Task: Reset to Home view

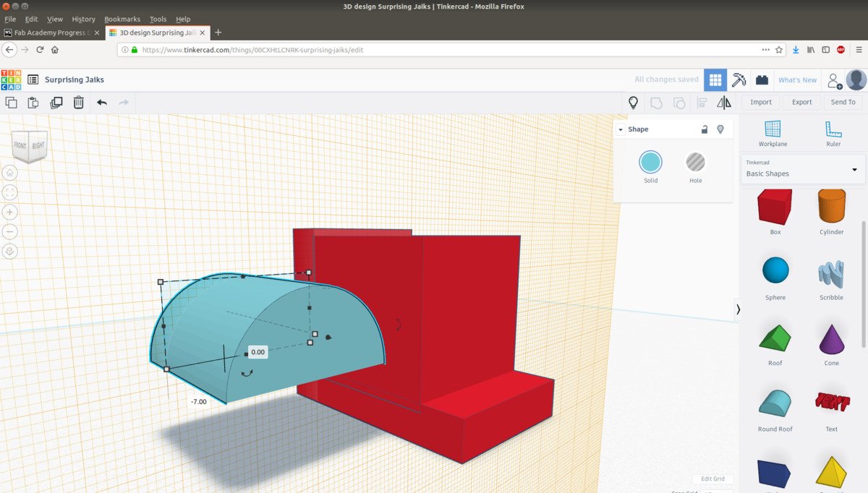Action: (x=10, y=173)
